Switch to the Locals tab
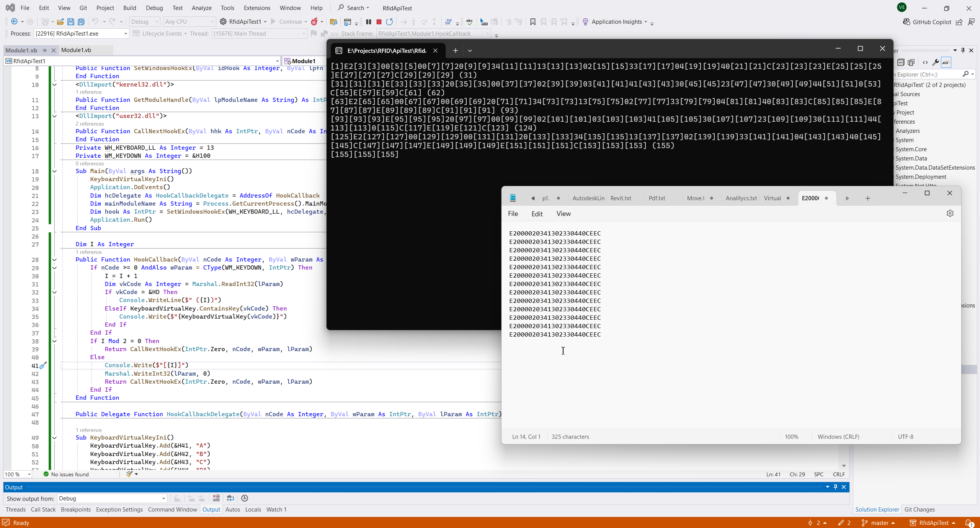Image resolution: width=980 pixels, height=528 pixels. 253,510
